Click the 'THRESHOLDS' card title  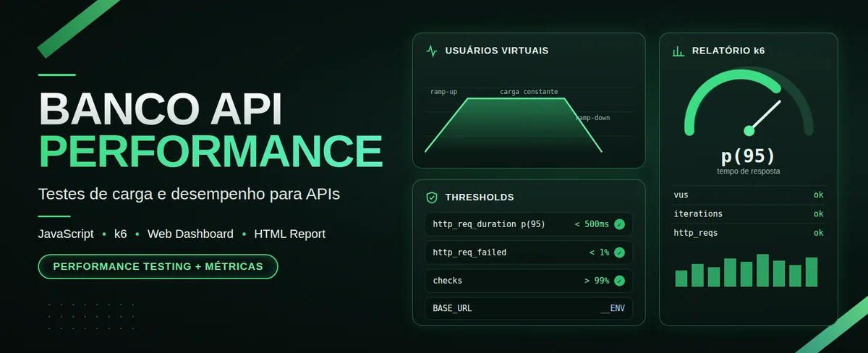tap(480, 197)
